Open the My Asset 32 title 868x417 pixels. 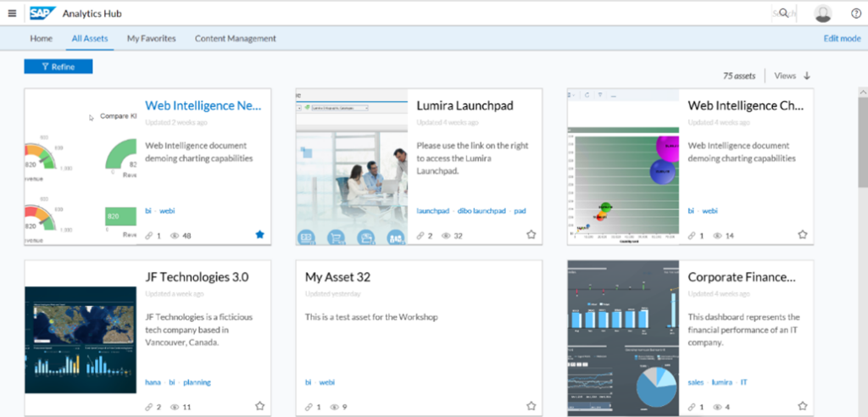coord(337,277)
